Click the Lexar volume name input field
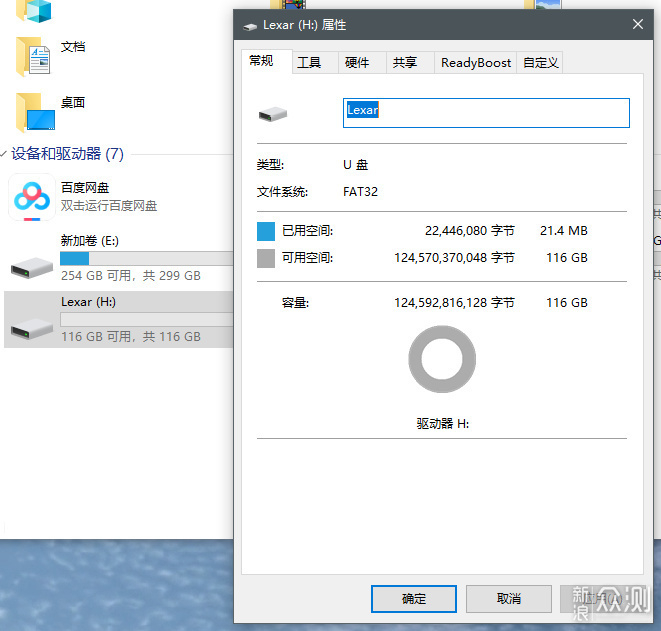The width and height of the screenshot is (661, 631). pyautogui.click(x=486, y=113)
